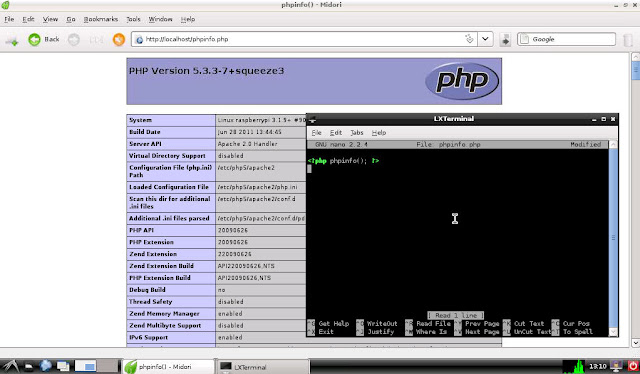Open the address bar history dropdown arrow
This screenshot has width=640, height=374.
click(x=485, y=39)
